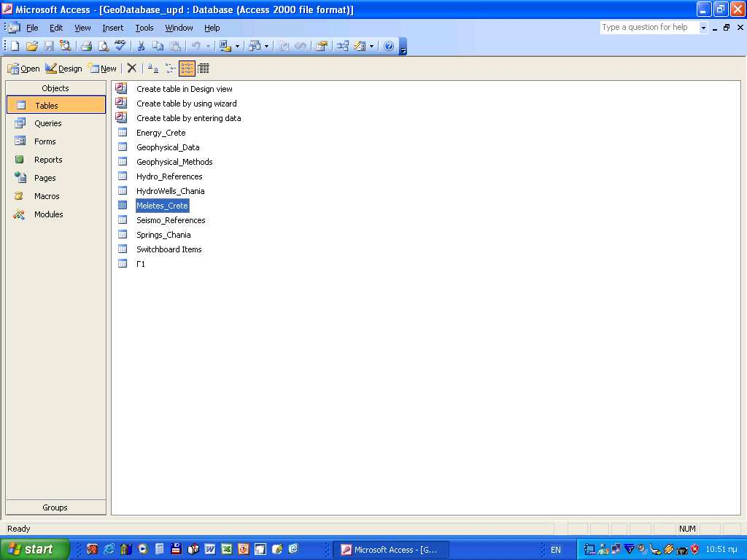Expand the OfficeLinks dropdown arrow

coord(237,46)
